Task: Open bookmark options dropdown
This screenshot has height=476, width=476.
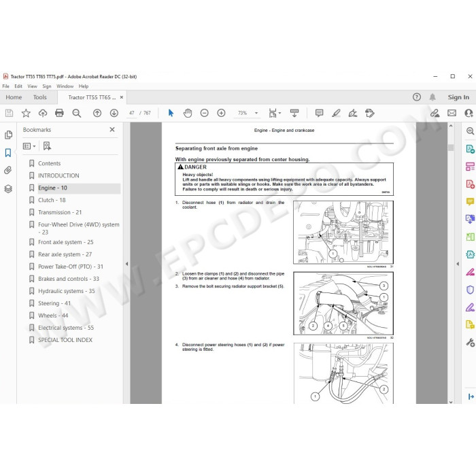Action: [x=29, y=146]
